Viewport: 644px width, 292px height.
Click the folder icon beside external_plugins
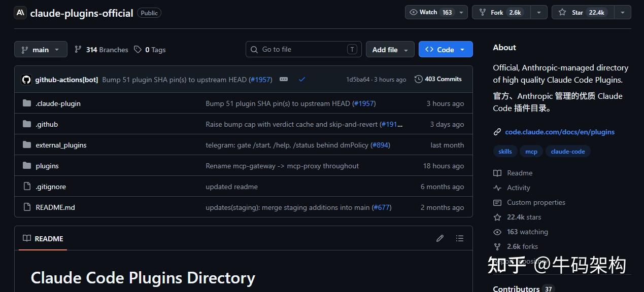27,145
